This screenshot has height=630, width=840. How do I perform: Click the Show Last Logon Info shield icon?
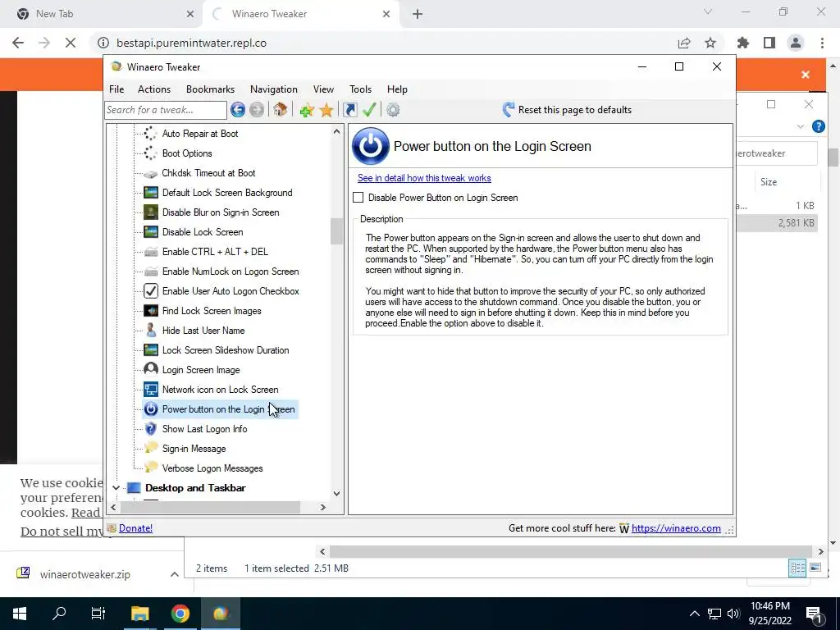tap(151, 429)
